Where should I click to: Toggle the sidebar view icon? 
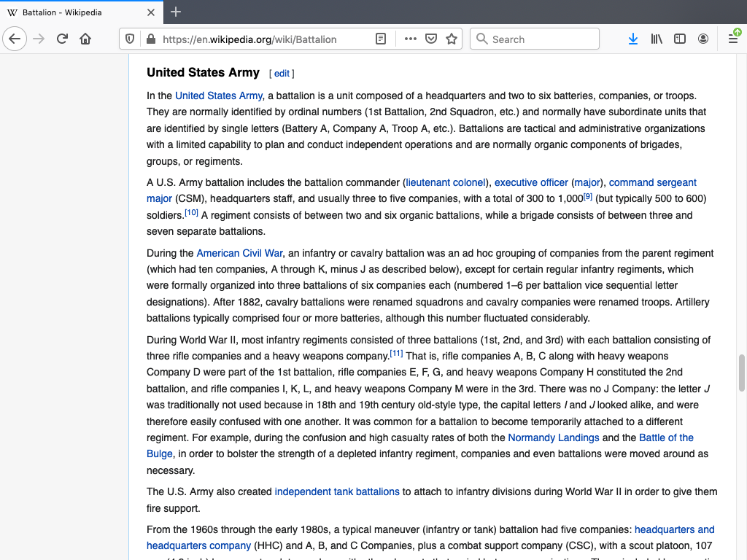click(x=680, y=39)
